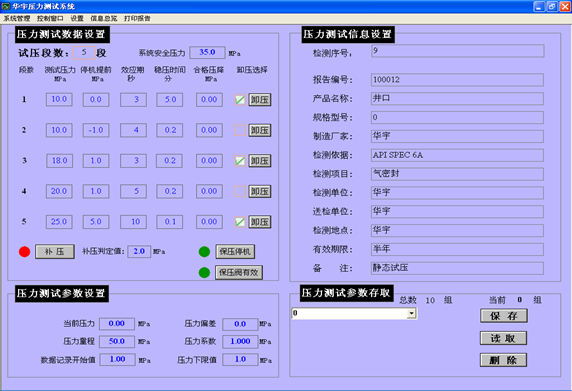The image size is (572, 391).
Task: Open the parameter group dropdown arrow
Action: (x=412, y=313)
